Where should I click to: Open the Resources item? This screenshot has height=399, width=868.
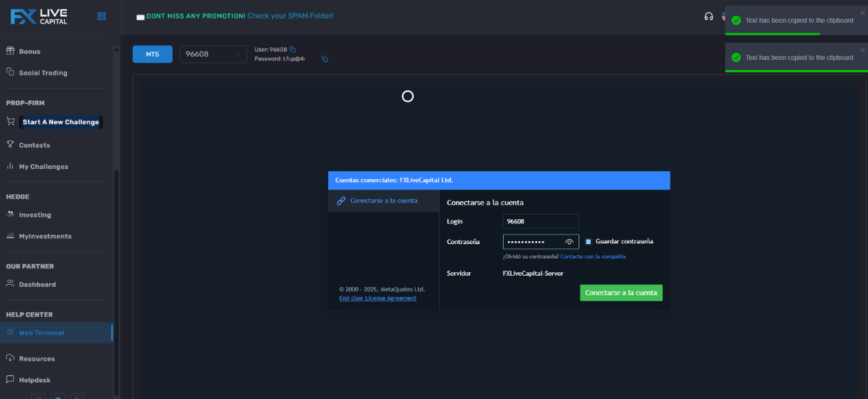(x=37, y=358)
